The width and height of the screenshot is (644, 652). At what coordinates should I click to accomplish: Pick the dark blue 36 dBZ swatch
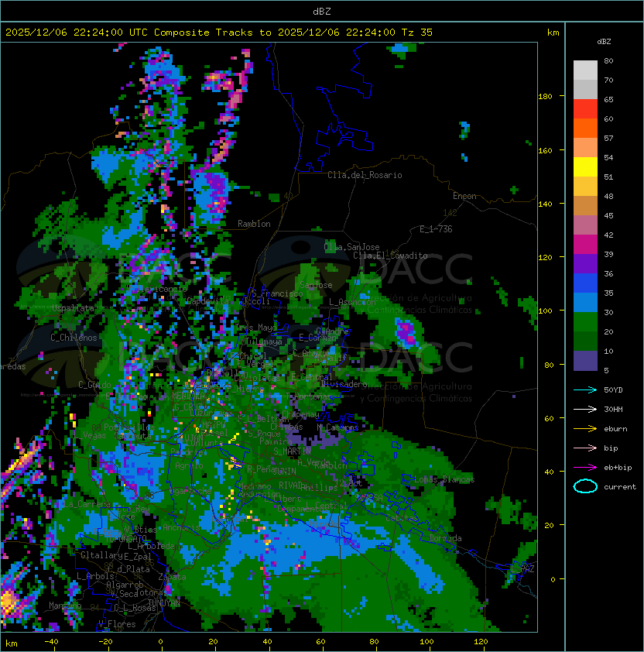[585, 283]
